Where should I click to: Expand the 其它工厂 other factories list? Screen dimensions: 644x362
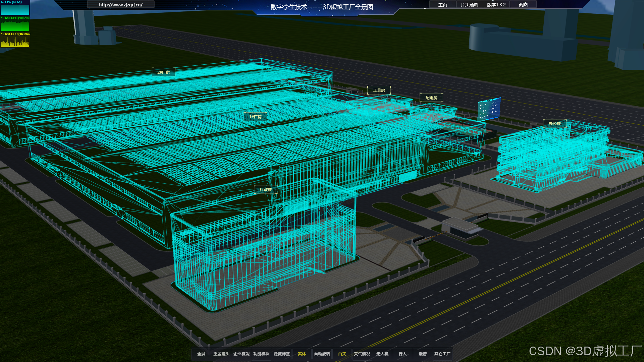tap(442, 354)
